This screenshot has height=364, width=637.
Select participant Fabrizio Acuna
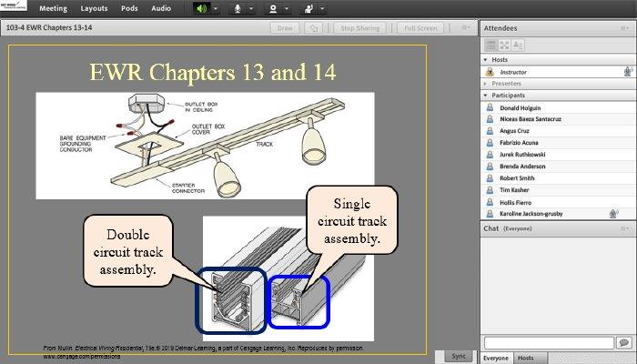coord(559,143)
